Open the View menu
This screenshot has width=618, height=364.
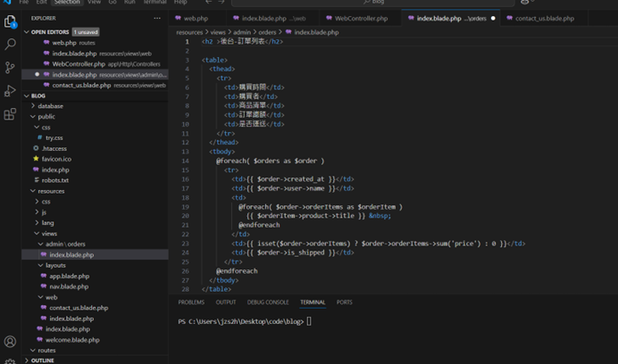(x=94, y=2)
